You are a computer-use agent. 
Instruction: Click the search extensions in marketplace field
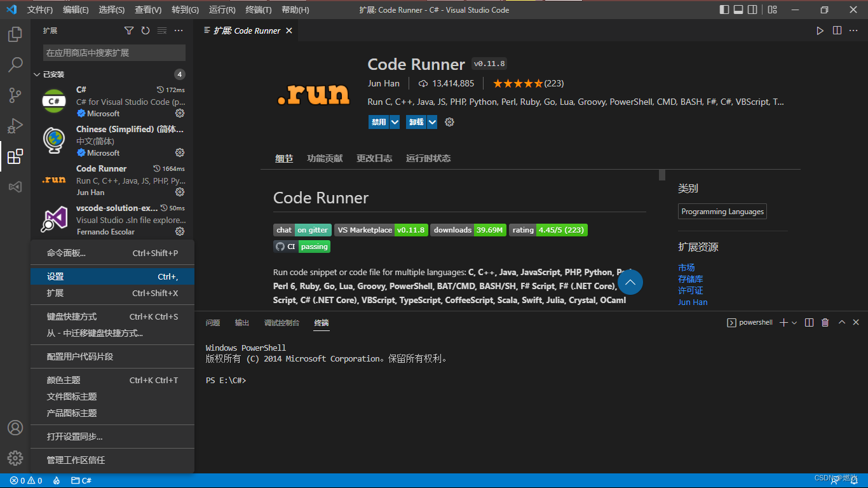[114, 53]
